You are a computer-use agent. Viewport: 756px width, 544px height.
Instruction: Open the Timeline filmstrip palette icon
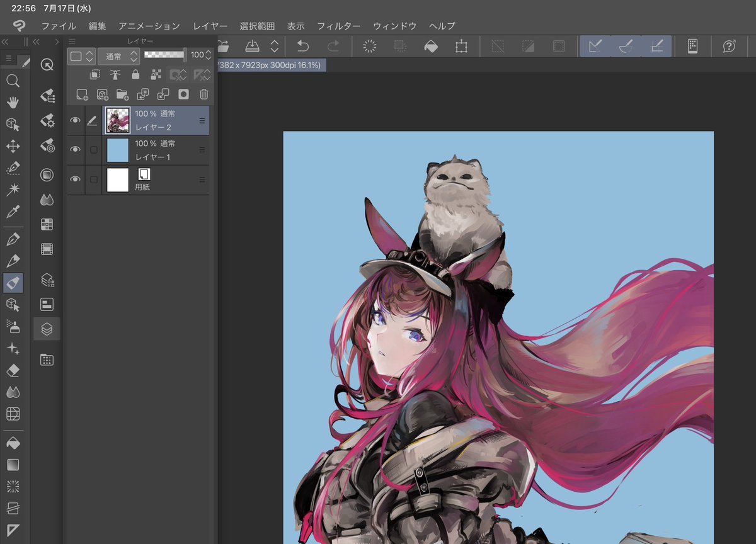47,249
